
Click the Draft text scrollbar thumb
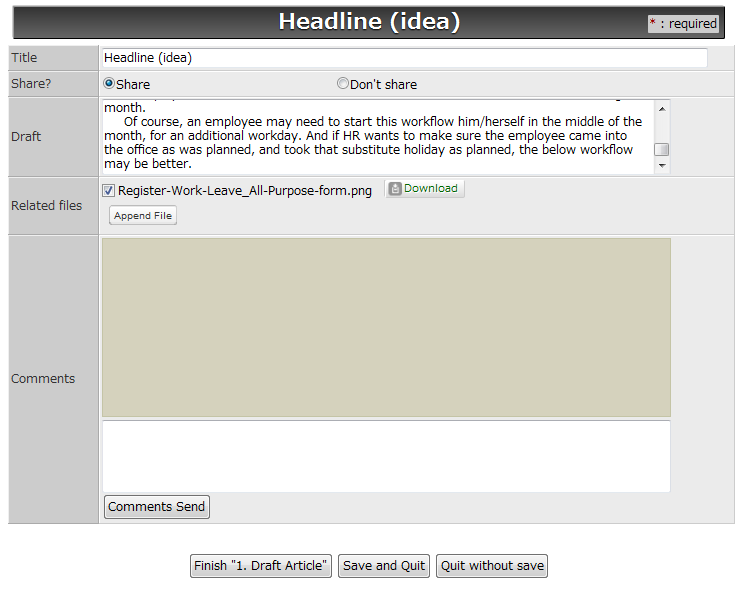coord(661,150)
